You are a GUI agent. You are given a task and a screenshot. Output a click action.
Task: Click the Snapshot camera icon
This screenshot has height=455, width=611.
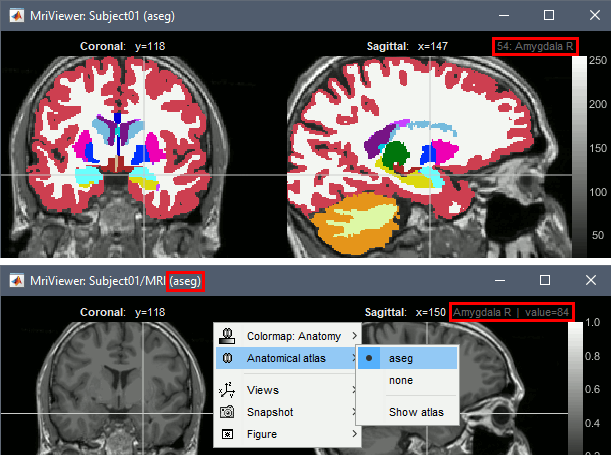[228, 412]
